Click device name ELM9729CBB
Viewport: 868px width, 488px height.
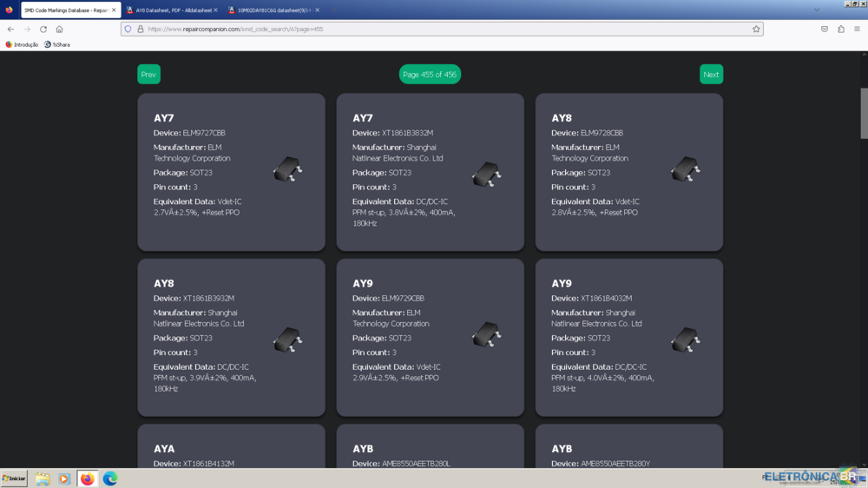click(x=403, y=298)
